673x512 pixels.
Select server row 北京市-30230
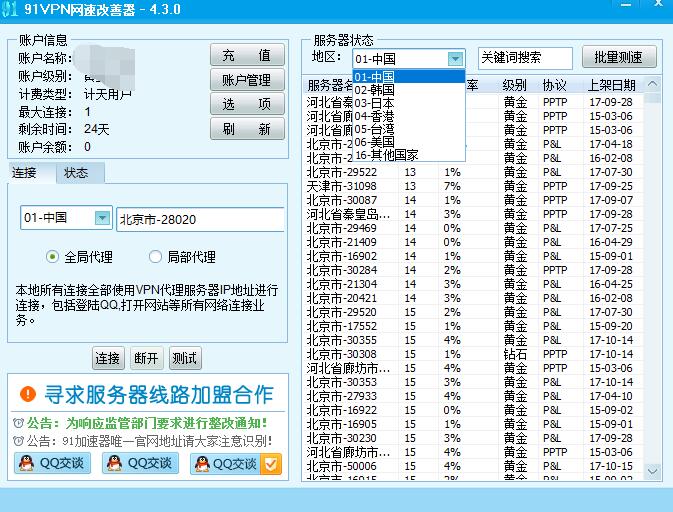(x=474, y=438)
